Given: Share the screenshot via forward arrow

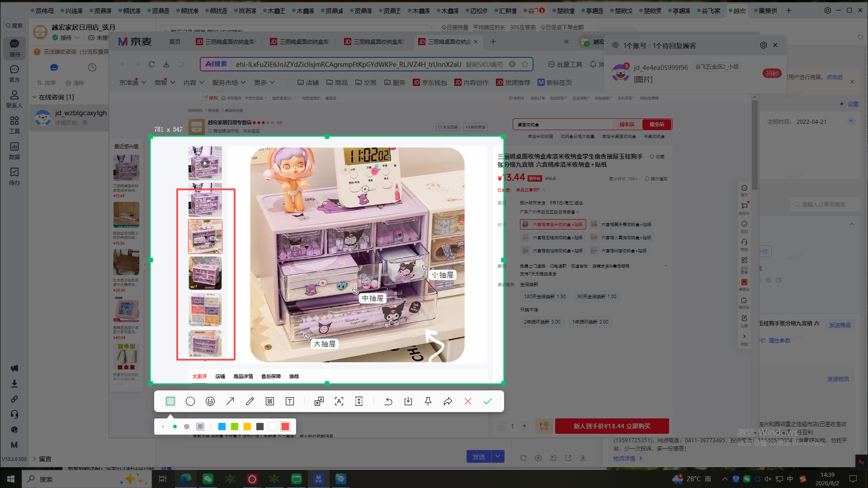Looking at the screenshot, I should point(448,401).
